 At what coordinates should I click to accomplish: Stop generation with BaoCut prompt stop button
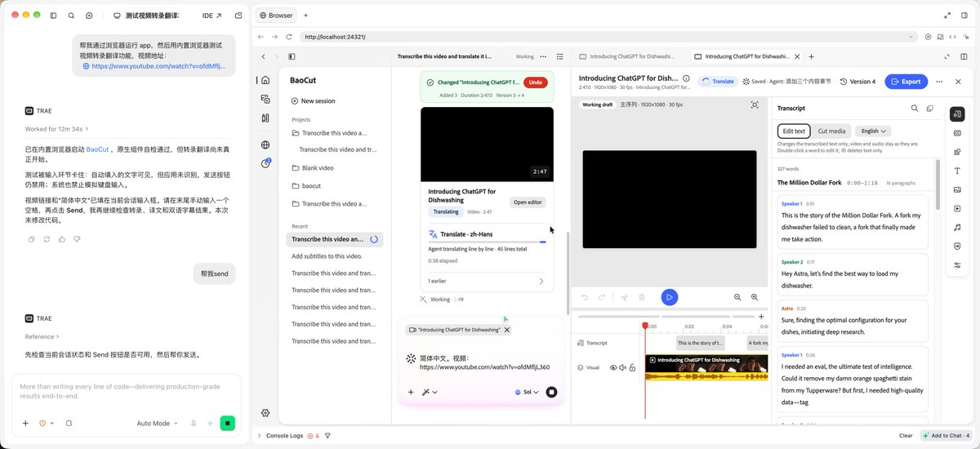click(x=552, y=392)
